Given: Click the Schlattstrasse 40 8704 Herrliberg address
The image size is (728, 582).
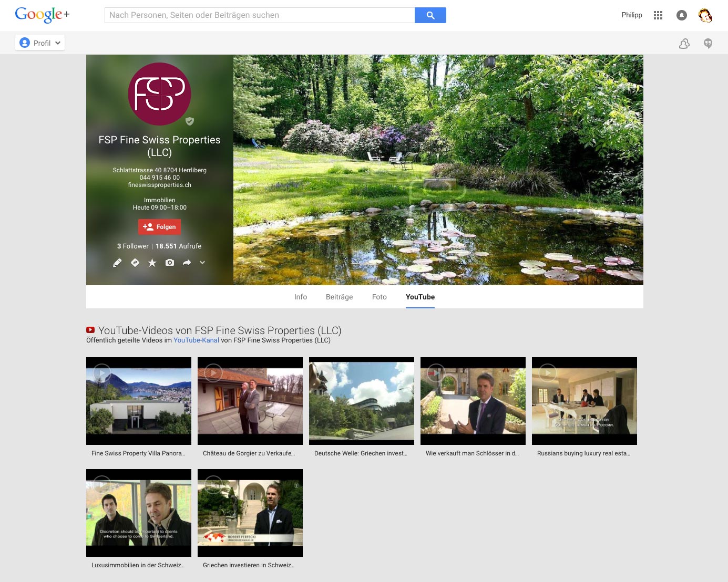Looking at the screenshot, I should (x=159, y=170).
